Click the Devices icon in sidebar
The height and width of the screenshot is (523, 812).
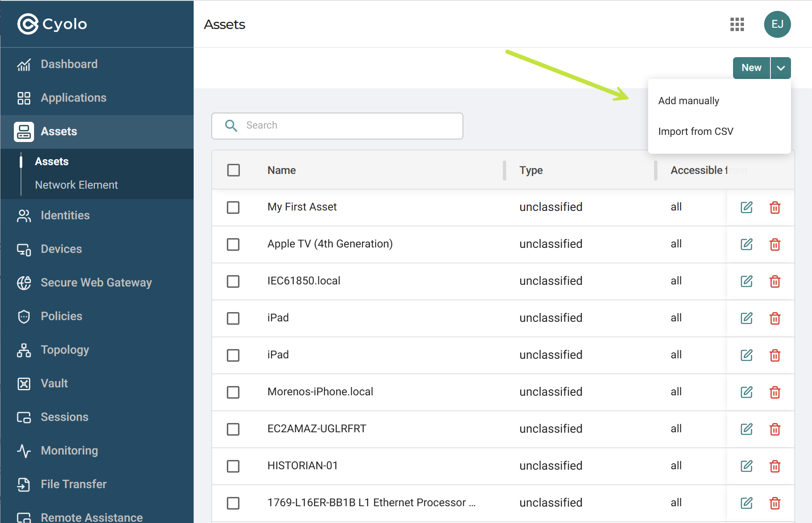24,249
